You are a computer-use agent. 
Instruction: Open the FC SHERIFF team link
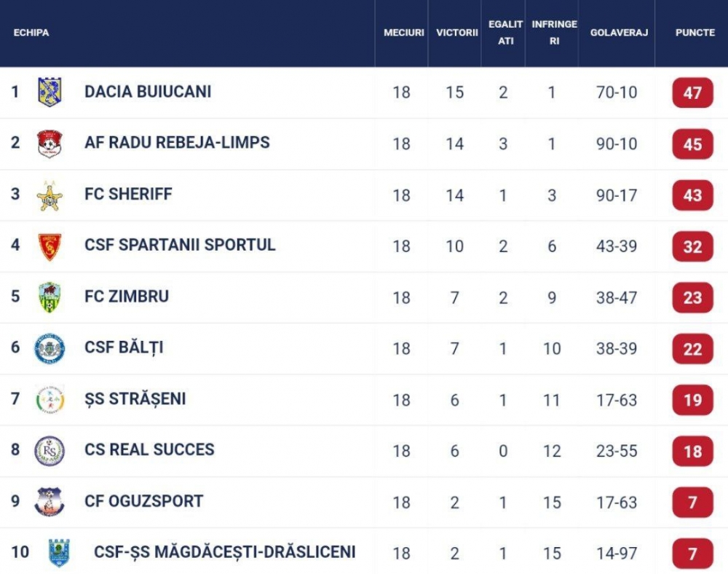pos(128,194)
